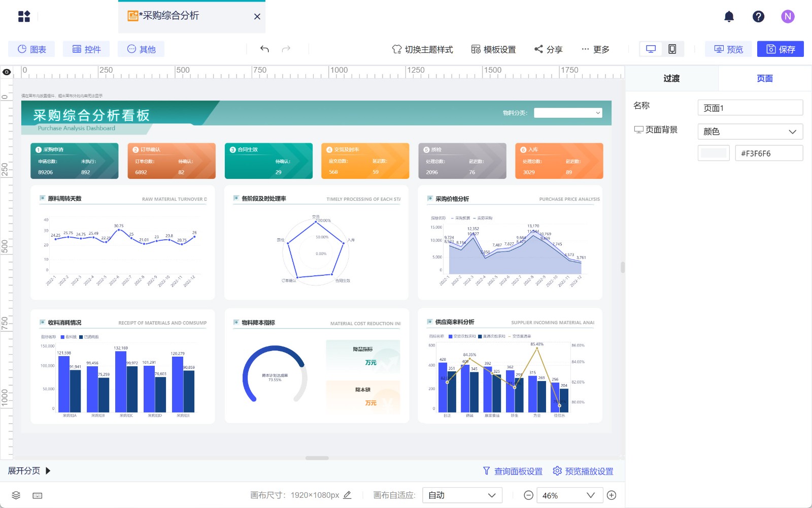The width and height of the screenshot is (812, 508).
Task: Open the 其他 components menu
Action: (x=141, y=49)
